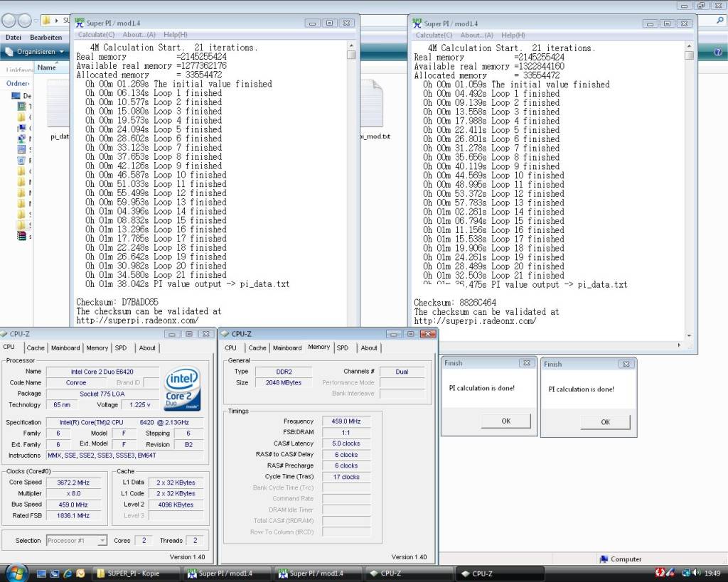The image size is (728, 582).
Task: Activate the highlighted CPU-Z taskbar button
Action: (500, 573)
